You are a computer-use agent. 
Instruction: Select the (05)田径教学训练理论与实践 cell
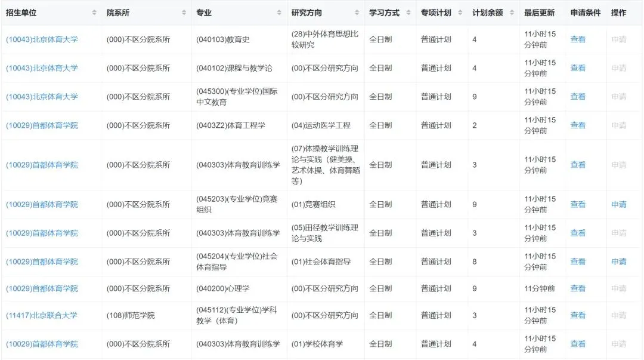(325, 233)
